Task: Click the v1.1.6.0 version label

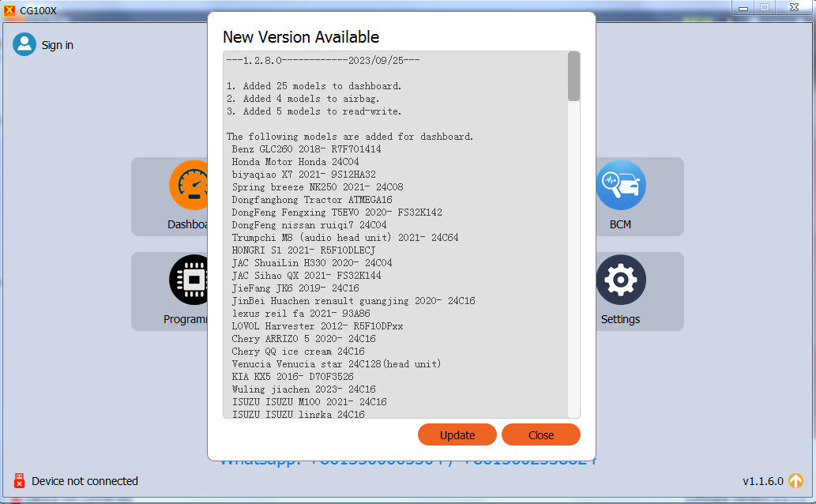Action: (x=763, y=481)
